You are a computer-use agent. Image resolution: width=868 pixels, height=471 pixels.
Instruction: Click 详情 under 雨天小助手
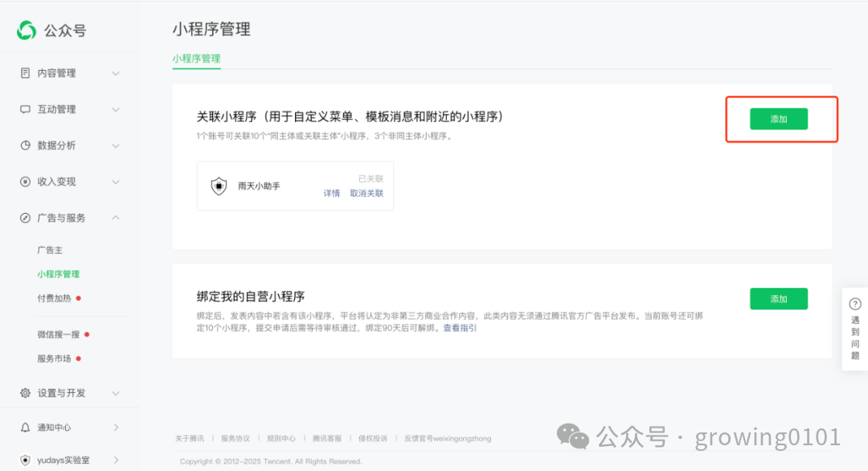[331, 193]
